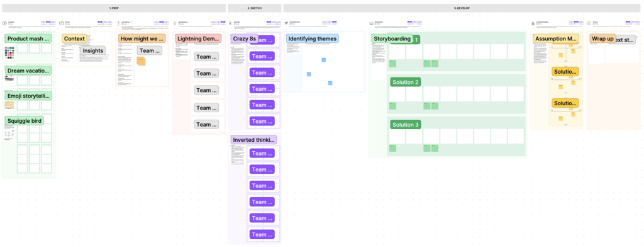Viewport: 644px width, 247px height.
Task: Click the Dream vacation label
Action: (28, 71)
